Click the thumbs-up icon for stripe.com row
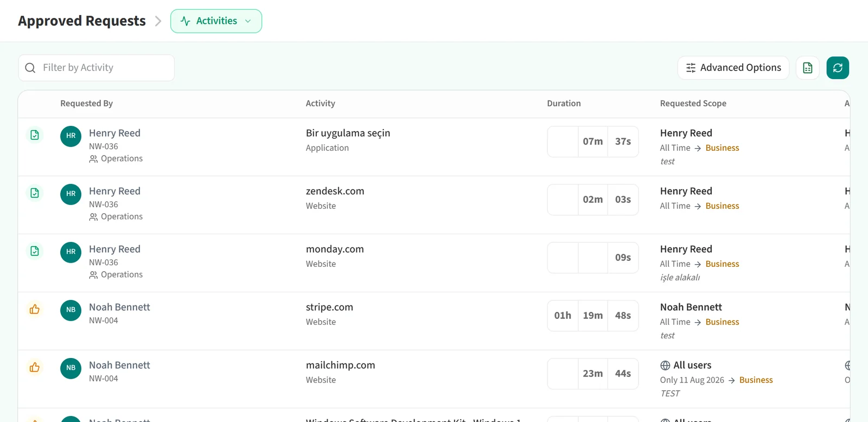The image size is (868, 422). coord(35,309)
